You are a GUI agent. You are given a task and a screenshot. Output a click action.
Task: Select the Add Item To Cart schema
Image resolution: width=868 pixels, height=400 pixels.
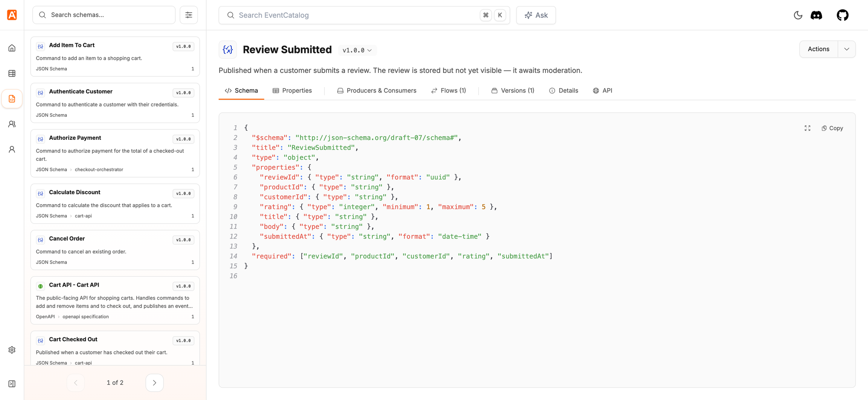point(115,56)
